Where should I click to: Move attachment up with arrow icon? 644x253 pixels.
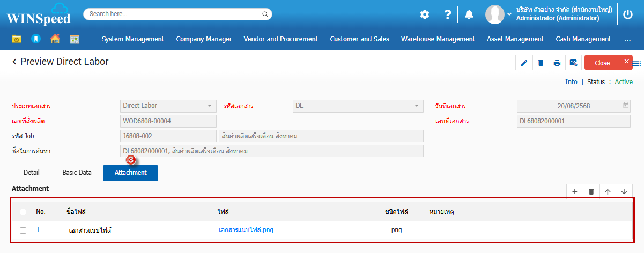608,191
